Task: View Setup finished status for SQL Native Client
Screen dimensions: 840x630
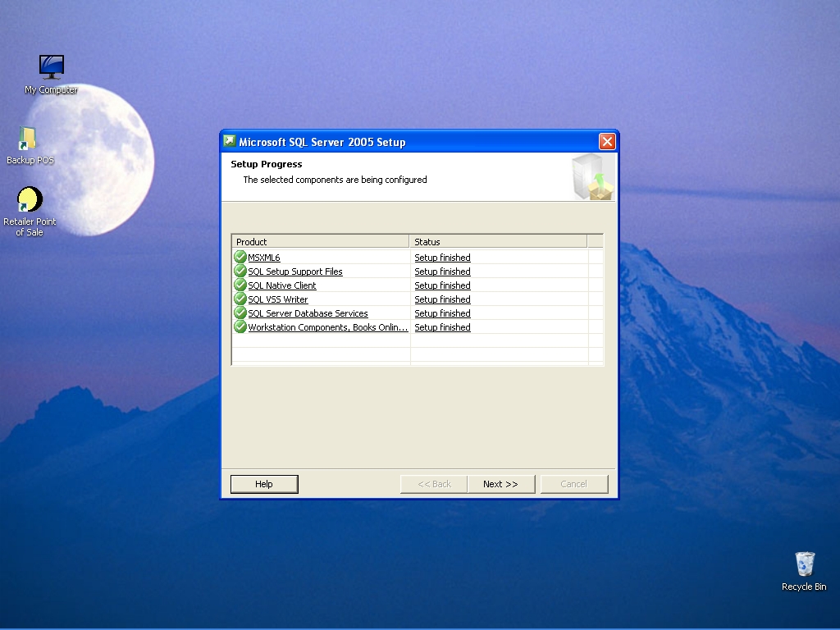Action: click(442, 285)
